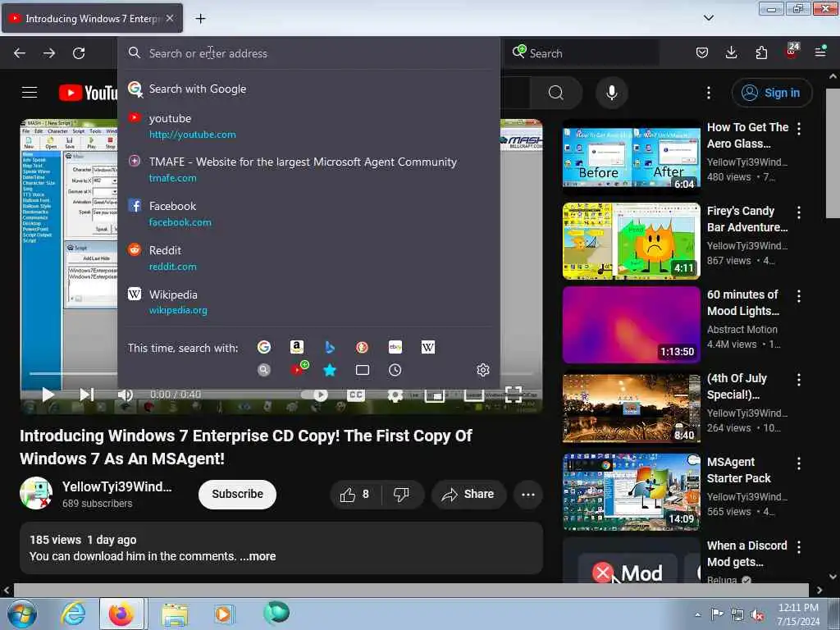
Task: Open more actions ellipsis under video
Action: pos(528,494)
